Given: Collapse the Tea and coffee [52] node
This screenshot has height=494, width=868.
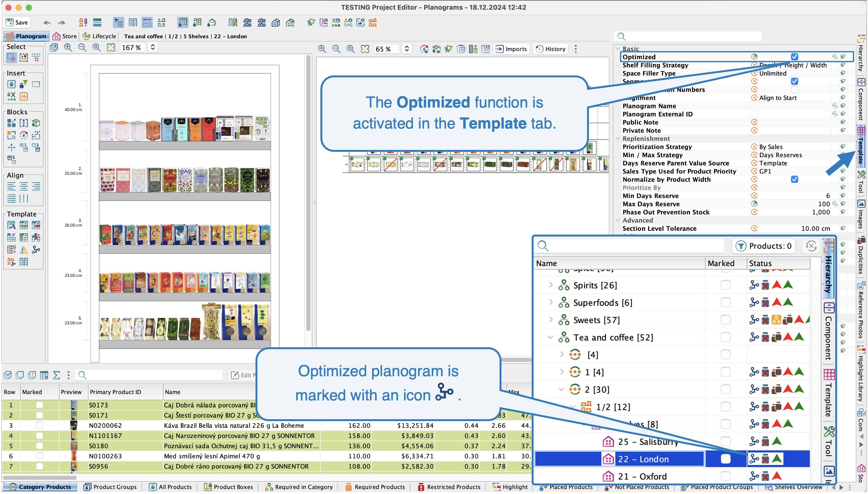Looking at the screenshot, I should tap(551, 337).
